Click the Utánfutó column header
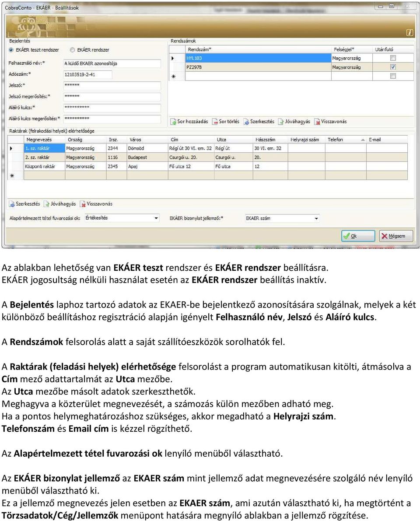Viewport: 420px width, 521px height. click(393, 49)
